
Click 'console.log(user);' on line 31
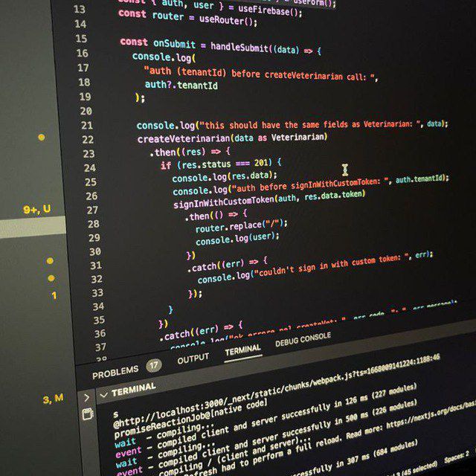237,239
